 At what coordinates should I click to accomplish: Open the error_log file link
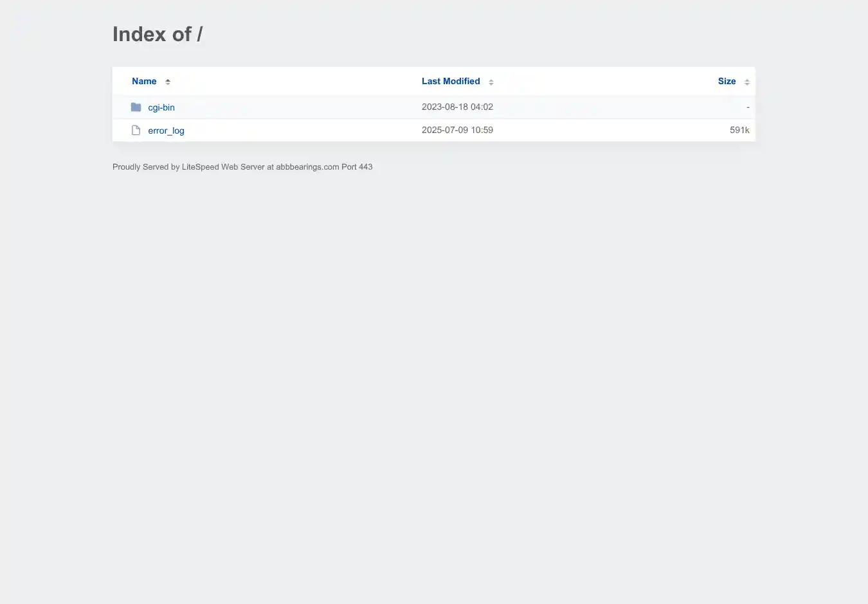point(166,131)
